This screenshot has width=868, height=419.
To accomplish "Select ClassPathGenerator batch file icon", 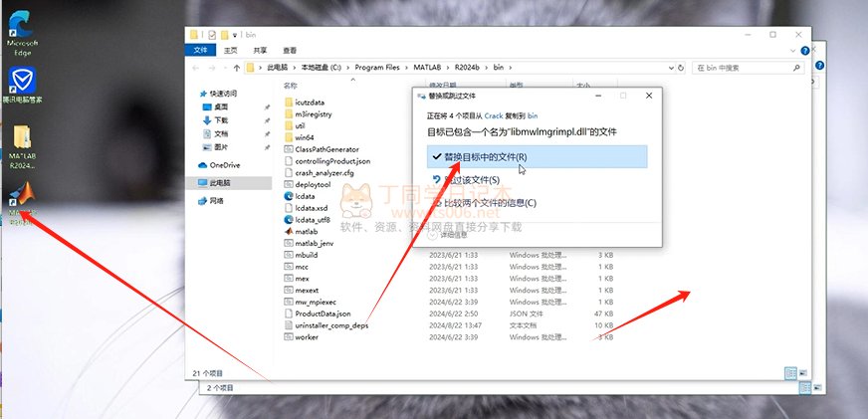I will tap(288, 149).
